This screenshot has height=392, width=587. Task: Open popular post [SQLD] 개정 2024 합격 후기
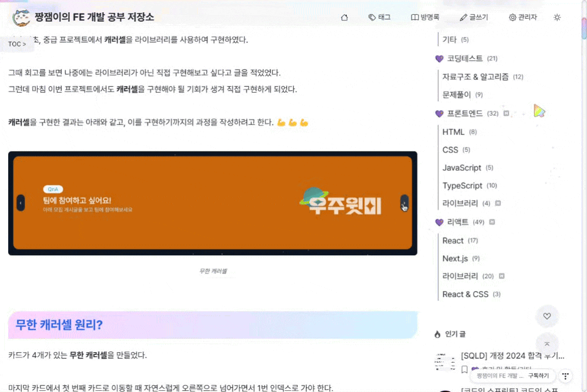click(x=512, y=356)
